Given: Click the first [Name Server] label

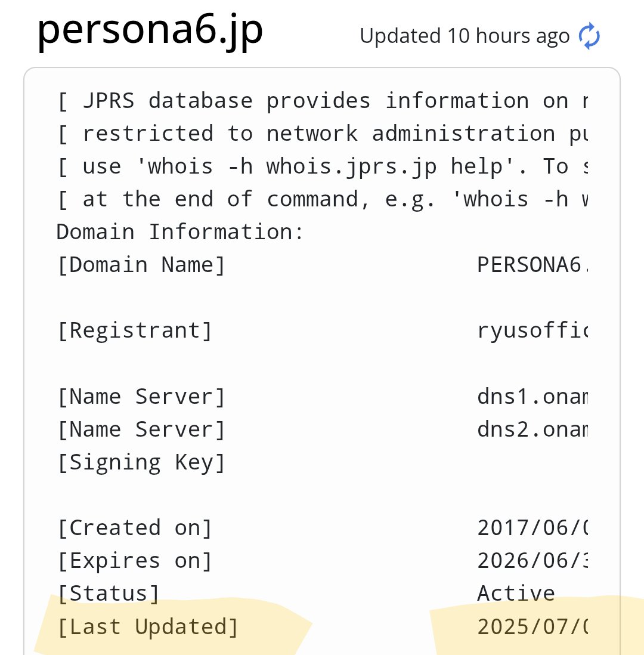Looking at the screenshot, I should (x=141, y=397).
